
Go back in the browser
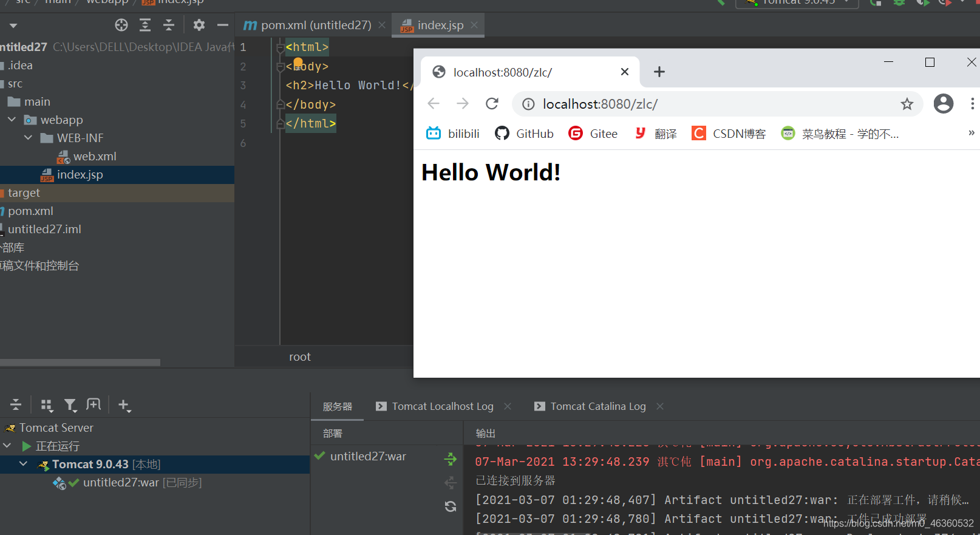pyautogui.click(x=434, y=104)
